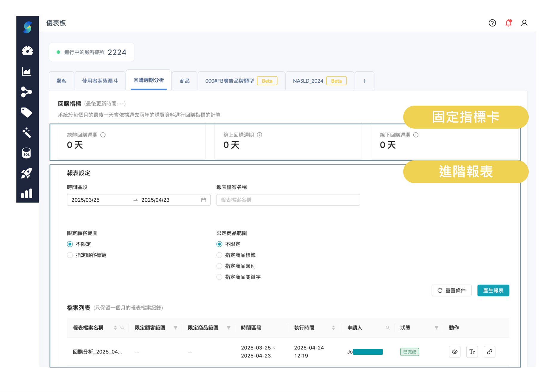Select the analytics chart icon in sidebar
Screen dimensions: 555x392
coord(27,71)
